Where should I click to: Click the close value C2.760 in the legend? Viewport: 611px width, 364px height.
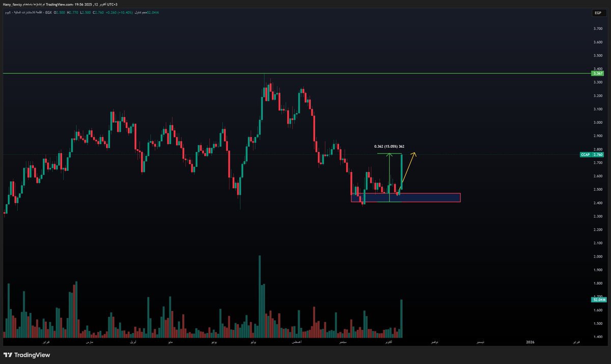coord(98,12)
